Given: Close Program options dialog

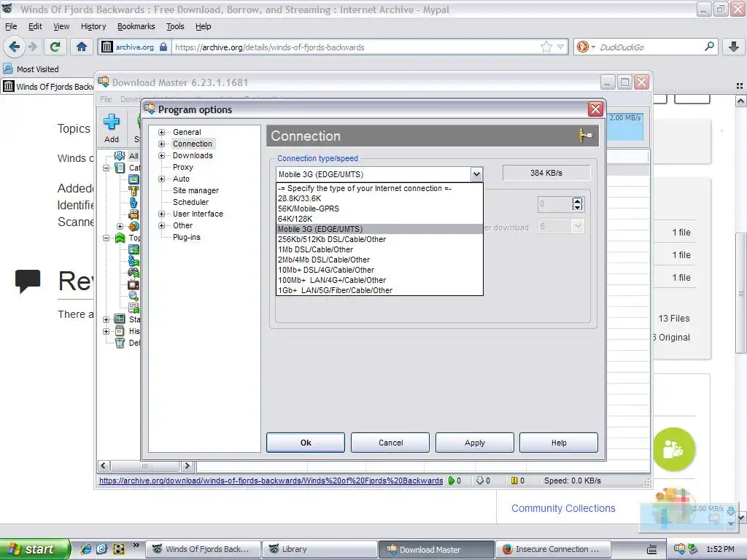Looking at the screenshot, I should [x=595, y=109].
